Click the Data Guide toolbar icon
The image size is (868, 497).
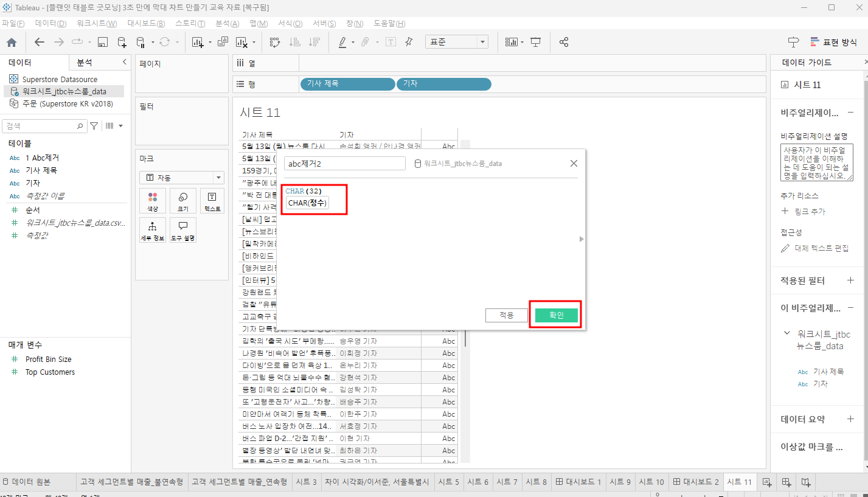click(793, 42)
